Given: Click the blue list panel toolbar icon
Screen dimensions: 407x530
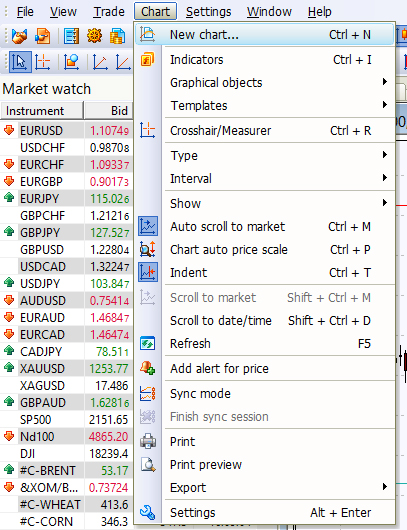Looking at the screenshot, I should pos(72,36).
